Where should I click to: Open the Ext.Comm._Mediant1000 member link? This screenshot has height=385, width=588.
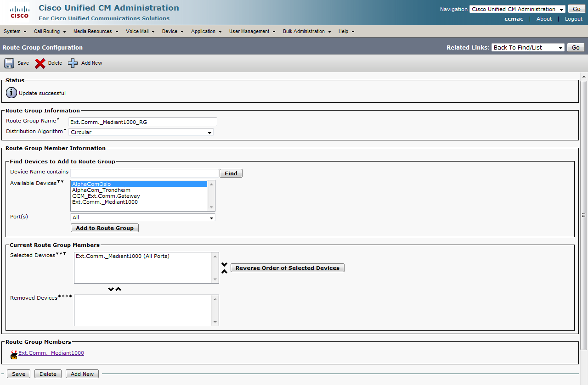51,353
